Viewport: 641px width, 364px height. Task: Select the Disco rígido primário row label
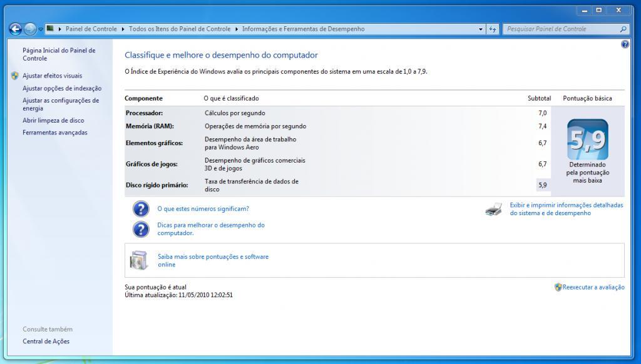(x=156, y=185)
